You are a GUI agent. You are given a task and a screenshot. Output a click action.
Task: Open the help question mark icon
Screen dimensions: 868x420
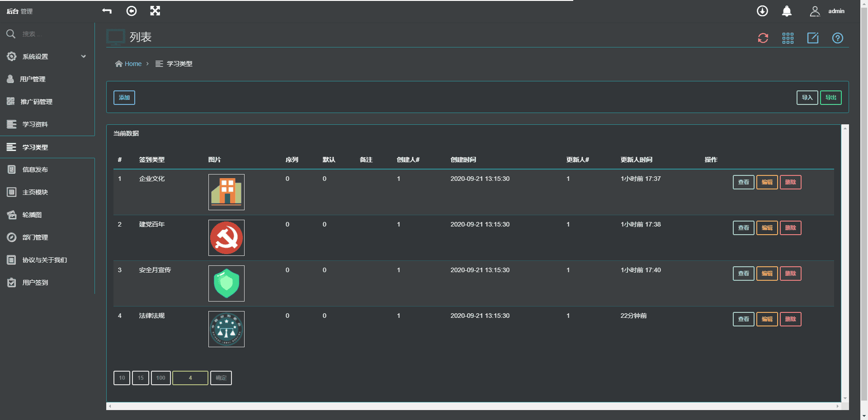click(x=838, y=38)
